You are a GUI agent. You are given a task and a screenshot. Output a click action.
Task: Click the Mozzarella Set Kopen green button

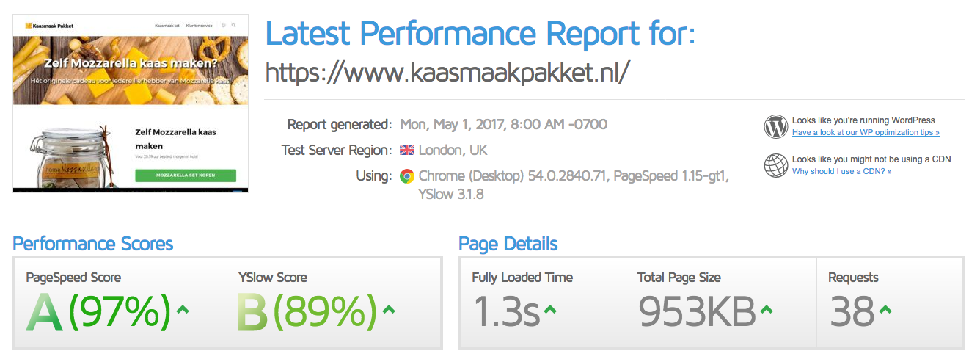point(186,176)
